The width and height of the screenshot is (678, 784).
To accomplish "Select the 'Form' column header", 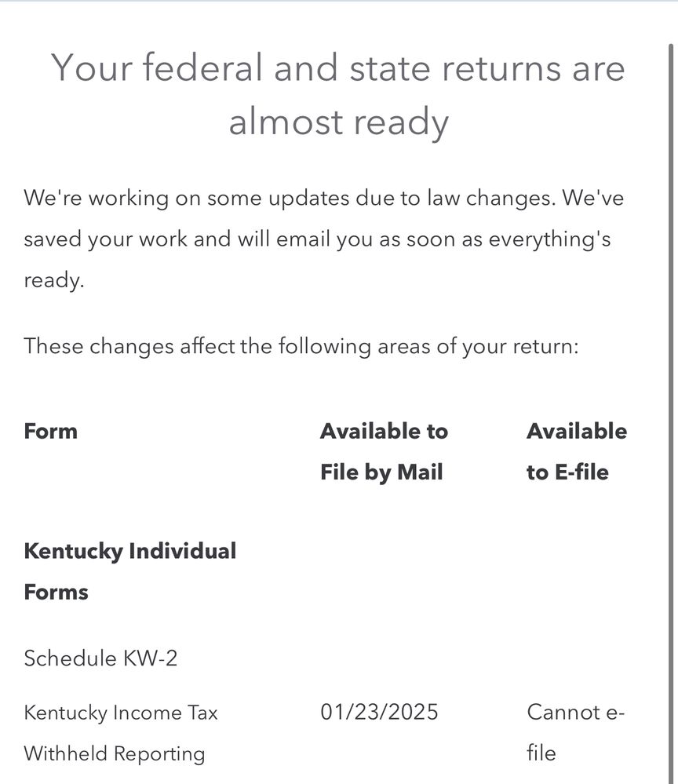I will [50, 431].
